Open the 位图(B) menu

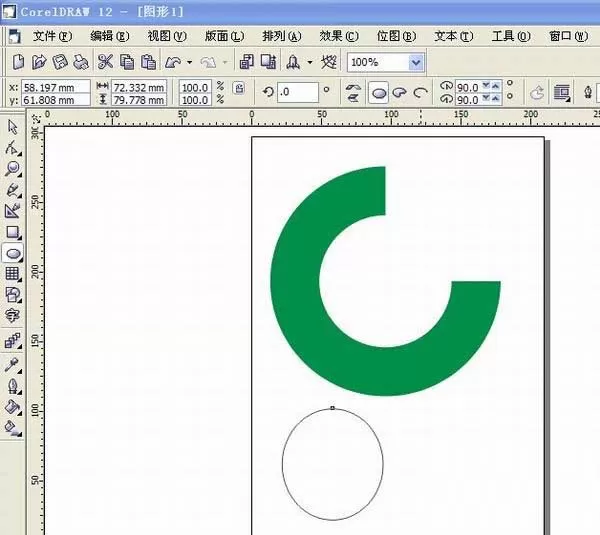(x=396, y=36)
